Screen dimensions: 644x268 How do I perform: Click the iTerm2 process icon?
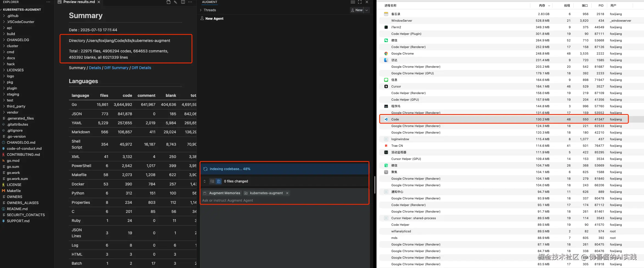(x=386, y=27)
